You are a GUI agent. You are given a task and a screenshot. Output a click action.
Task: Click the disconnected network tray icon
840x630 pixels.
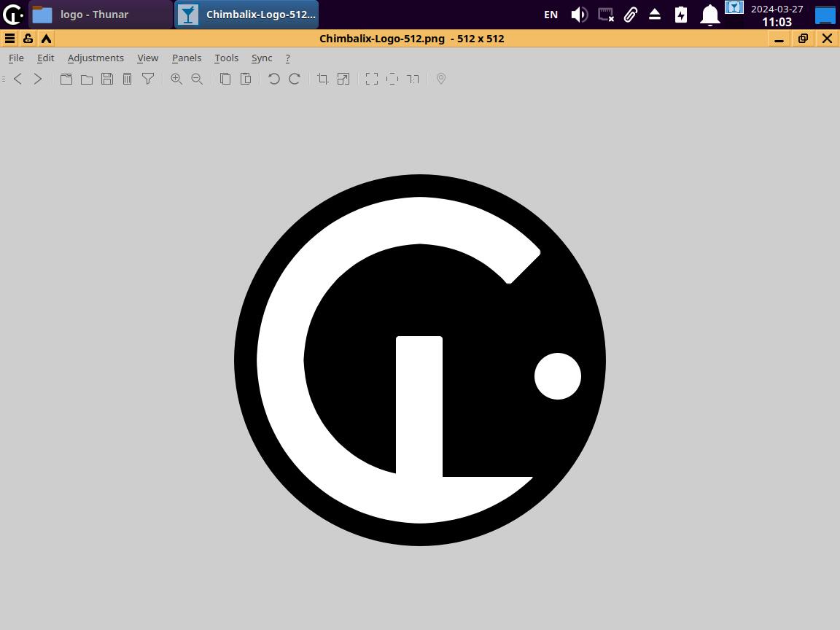(606, 15)
